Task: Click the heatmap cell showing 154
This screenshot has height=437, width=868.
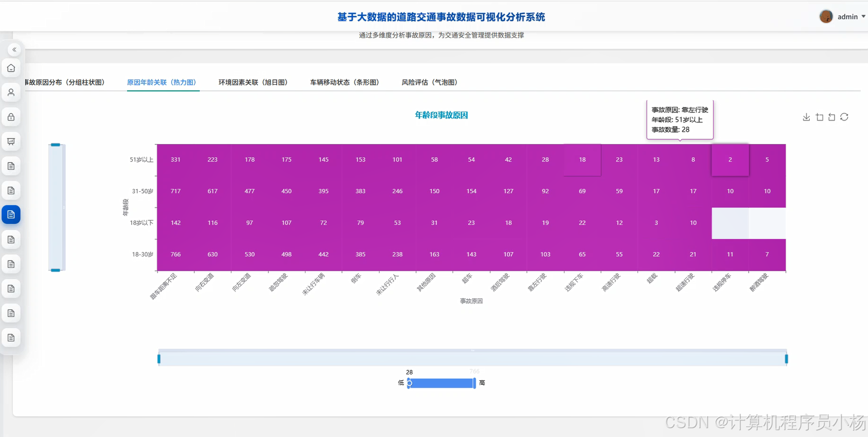Action: coord(471,191)
